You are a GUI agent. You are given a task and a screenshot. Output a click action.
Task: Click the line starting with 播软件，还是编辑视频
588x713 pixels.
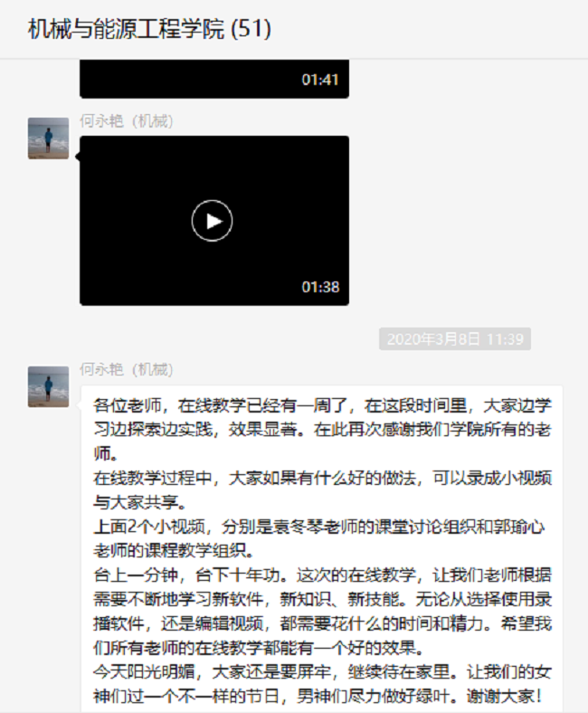pos(322,623)
